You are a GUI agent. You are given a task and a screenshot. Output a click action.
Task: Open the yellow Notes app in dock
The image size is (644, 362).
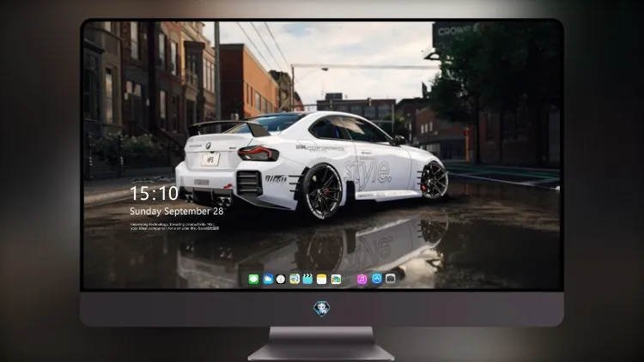coord(322,280)
